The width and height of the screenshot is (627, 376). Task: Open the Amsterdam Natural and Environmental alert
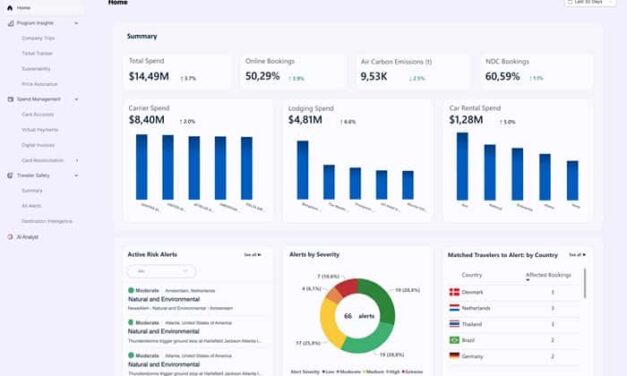tap(164, 299)
